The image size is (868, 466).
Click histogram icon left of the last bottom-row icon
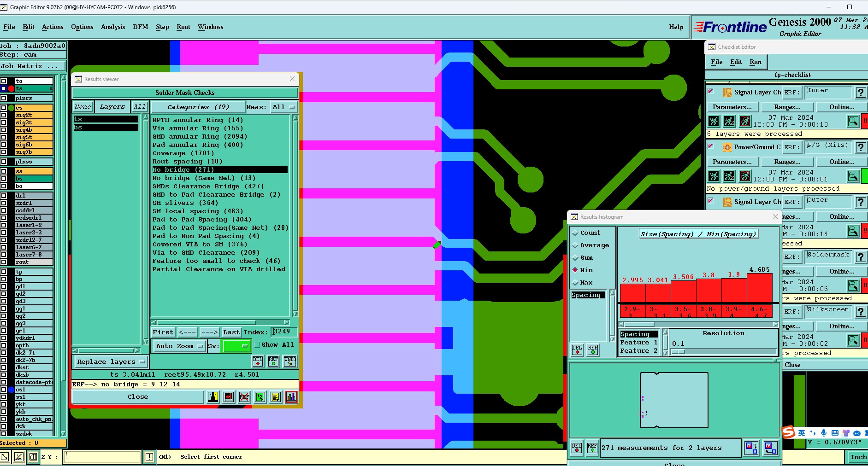tap(751, 448)
